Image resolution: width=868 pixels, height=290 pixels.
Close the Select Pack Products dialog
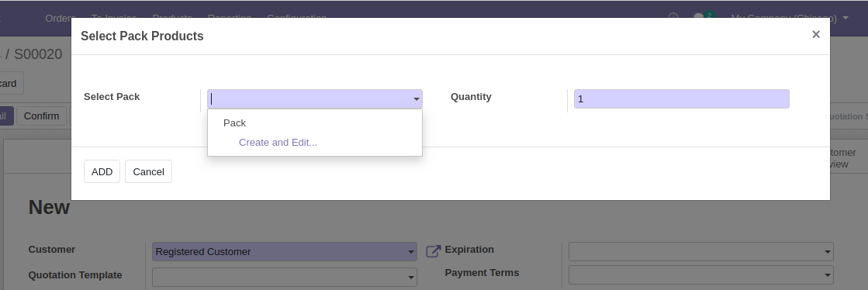(815, 34)
